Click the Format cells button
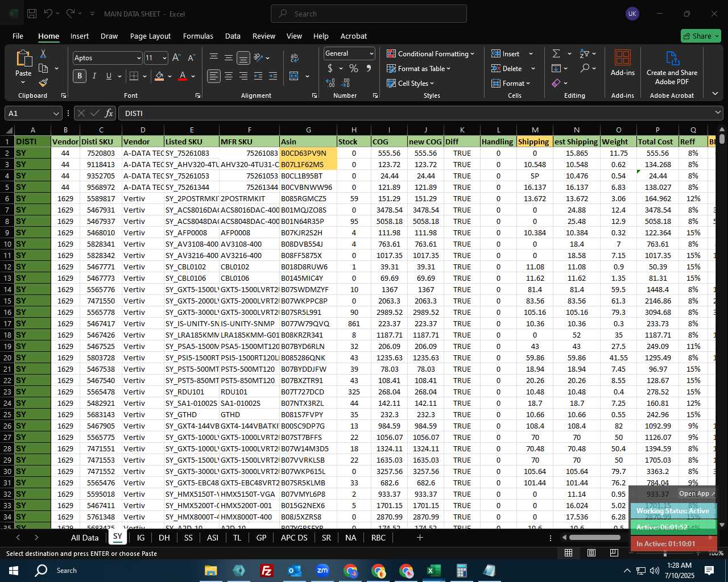 click(511, 84)
